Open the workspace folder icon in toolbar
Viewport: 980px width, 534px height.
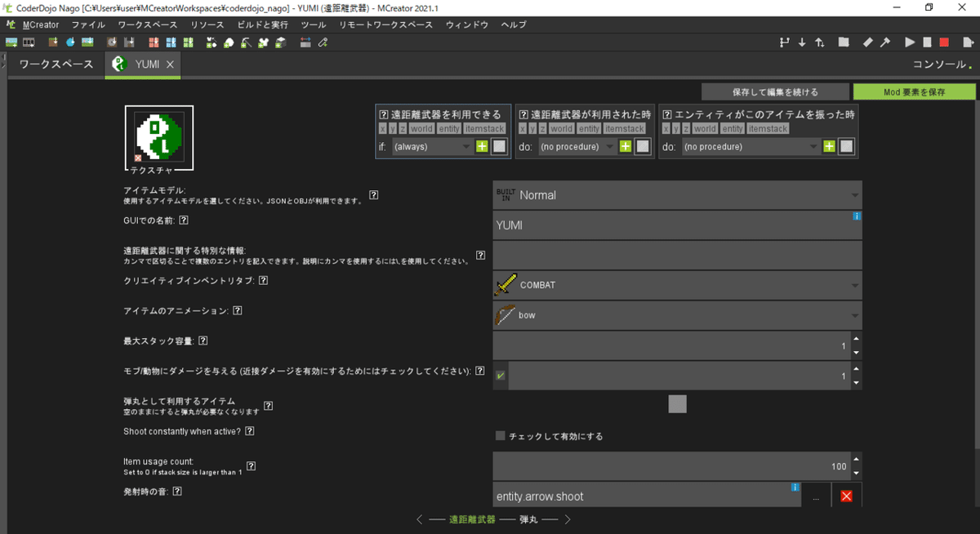(844, 42)
